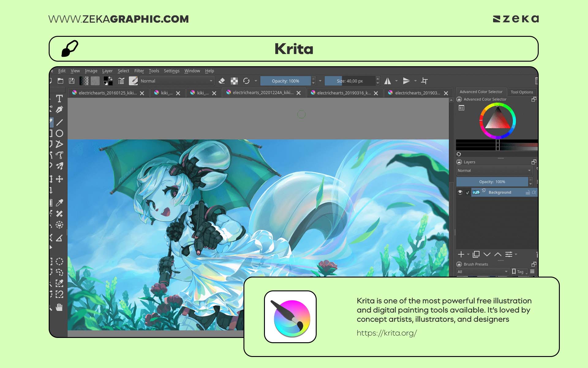Image resolution: width=588 pixels, height=368 pixels.
Task: Hide the Background layer with the eye toggle
Action: [x=460, y=192]
